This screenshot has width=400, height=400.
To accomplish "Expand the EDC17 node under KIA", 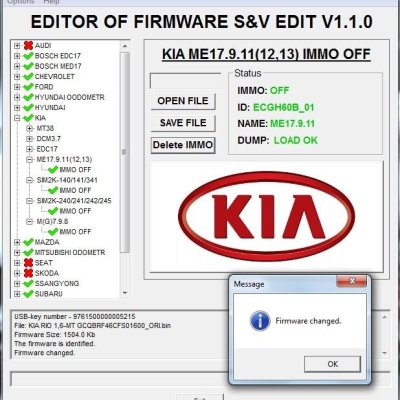I will 30,149.
